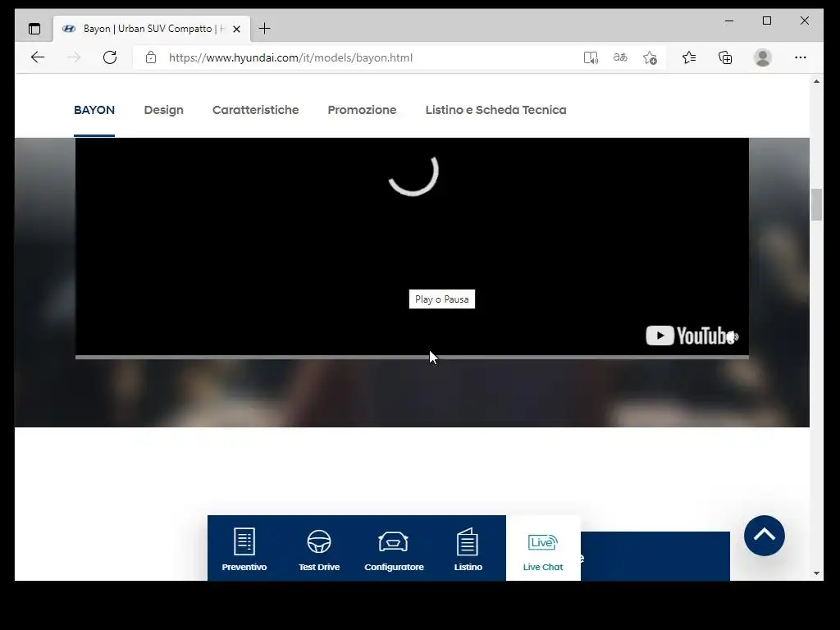Click the back-to-top arrow button

coord(764,535)
